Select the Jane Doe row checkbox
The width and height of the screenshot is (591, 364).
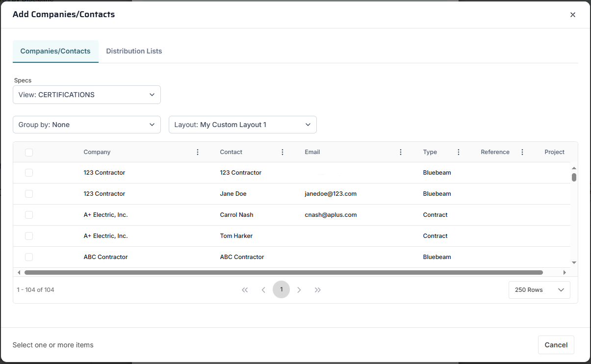point(29,194)
